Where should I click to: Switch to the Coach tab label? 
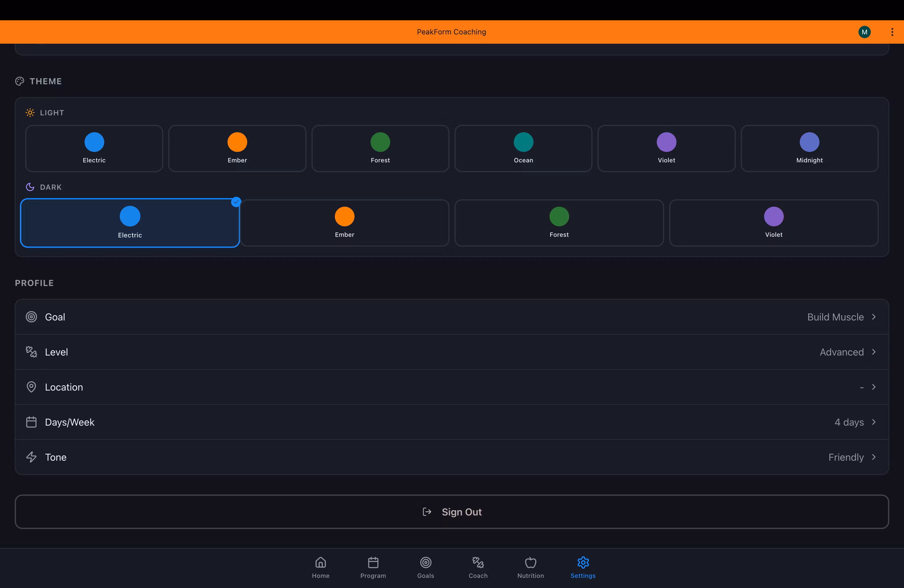478,575
